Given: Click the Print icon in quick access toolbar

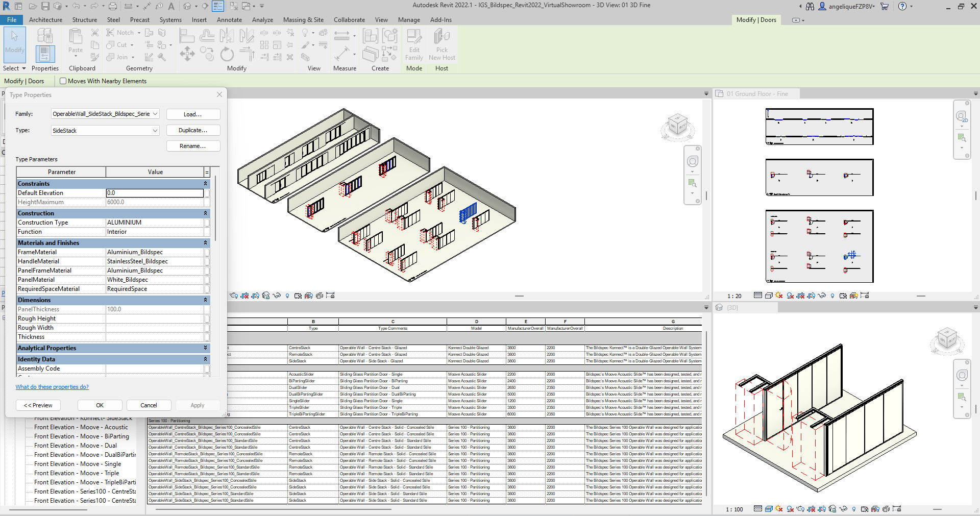Looking at the screenshot, I should tap(113, 6).
